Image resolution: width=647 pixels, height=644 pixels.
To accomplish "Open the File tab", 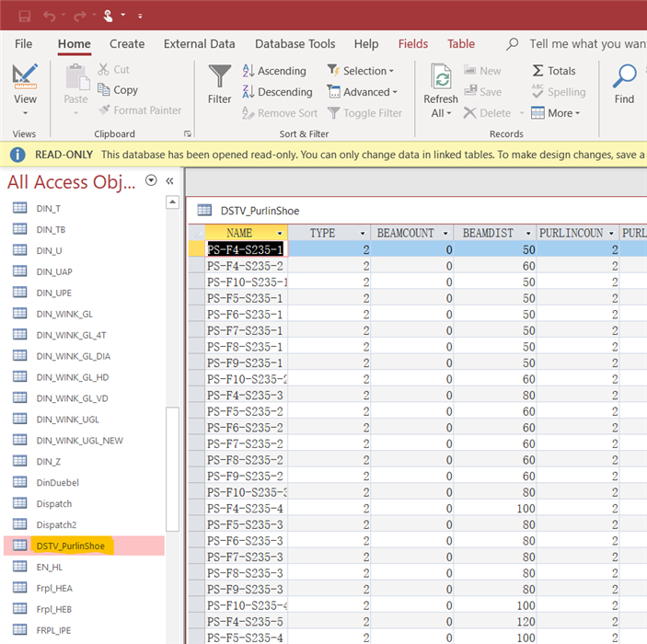I will (x=24, y=44).
